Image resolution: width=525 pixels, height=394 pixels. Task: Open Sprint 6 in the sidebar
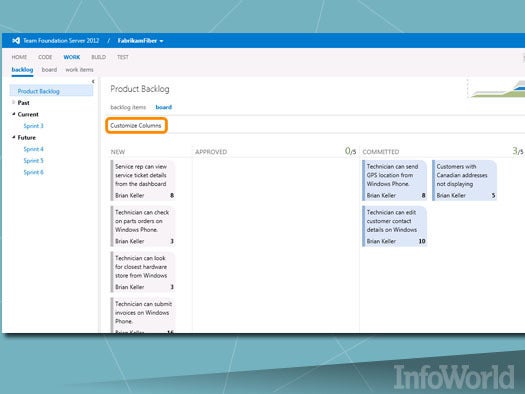33,172
